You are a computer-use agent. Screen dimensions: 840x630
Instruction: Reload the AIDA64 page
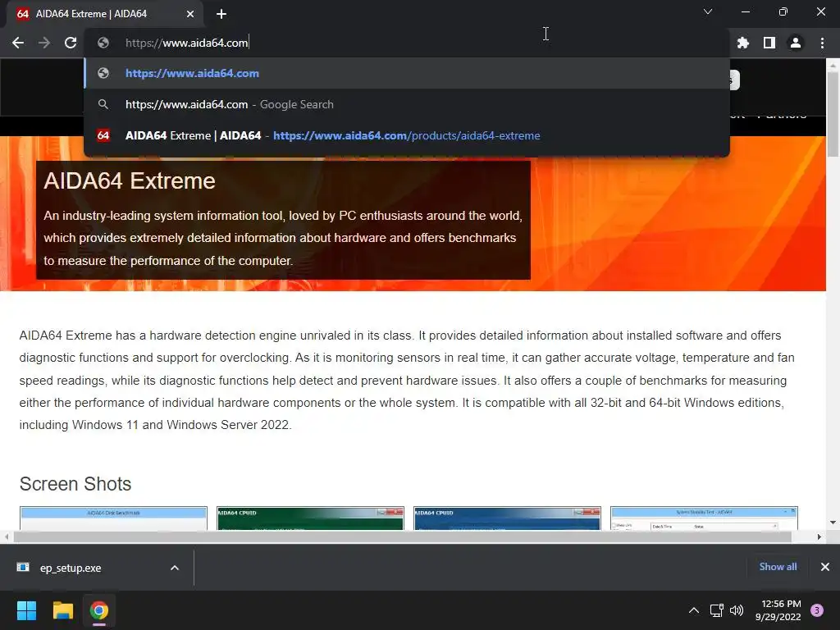tap(71, 43)
